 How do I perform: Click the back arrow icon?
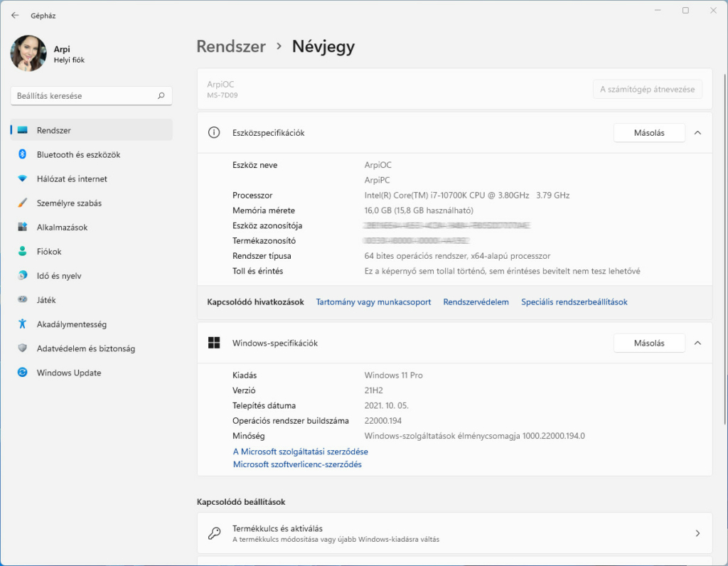coord(15,15)
